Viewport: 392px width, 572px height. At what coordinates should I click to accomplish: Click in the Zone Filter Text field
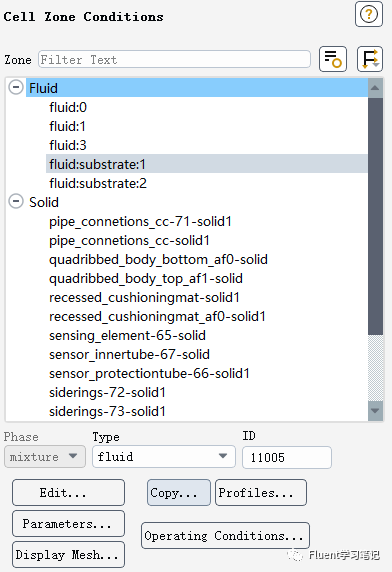[174, 59]
